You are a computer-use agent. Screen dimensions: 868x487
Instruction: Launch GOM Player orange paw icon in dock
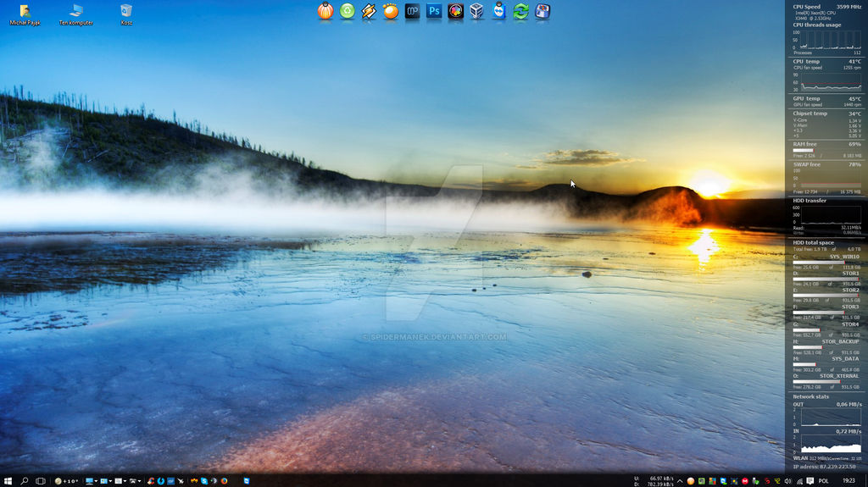[x=390, y=11]
